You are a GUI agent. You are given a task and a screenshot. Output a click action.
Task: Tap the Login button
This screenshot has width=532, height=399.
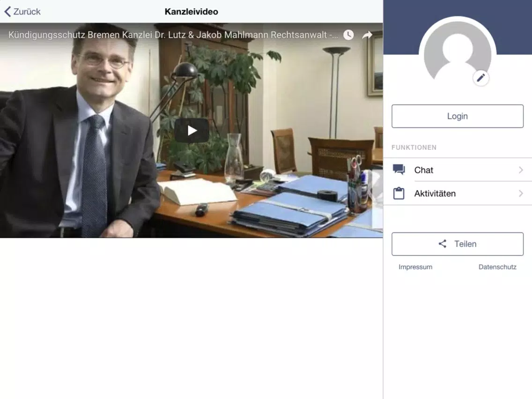458,116
